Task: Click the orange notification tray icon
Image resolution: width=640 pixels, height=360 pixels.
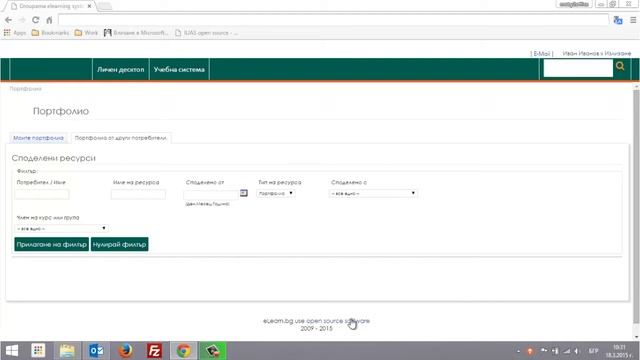Action: coord(530,351)
